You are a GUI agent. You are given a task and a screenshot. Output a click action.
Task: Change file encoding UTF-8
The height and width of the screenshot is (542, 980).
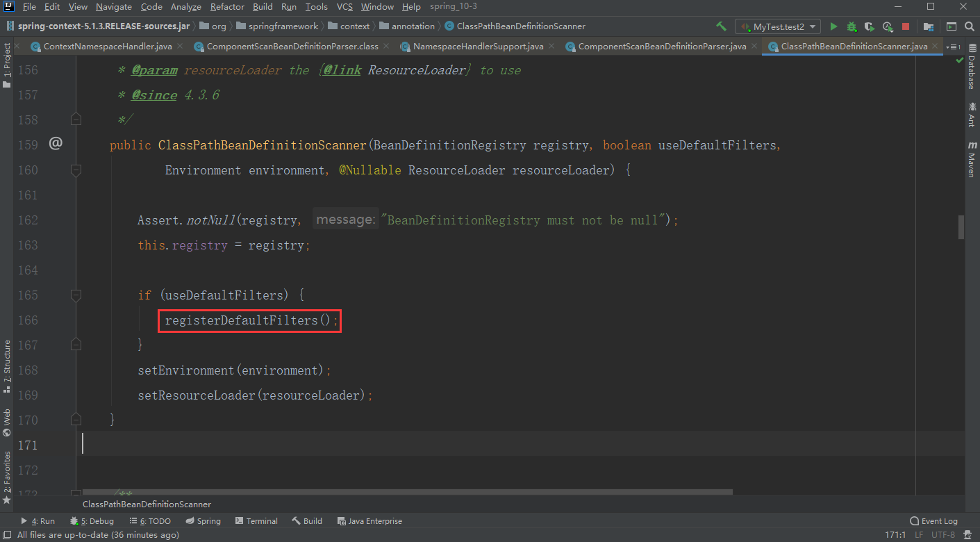pyautogui.click(x=942, y=535)
